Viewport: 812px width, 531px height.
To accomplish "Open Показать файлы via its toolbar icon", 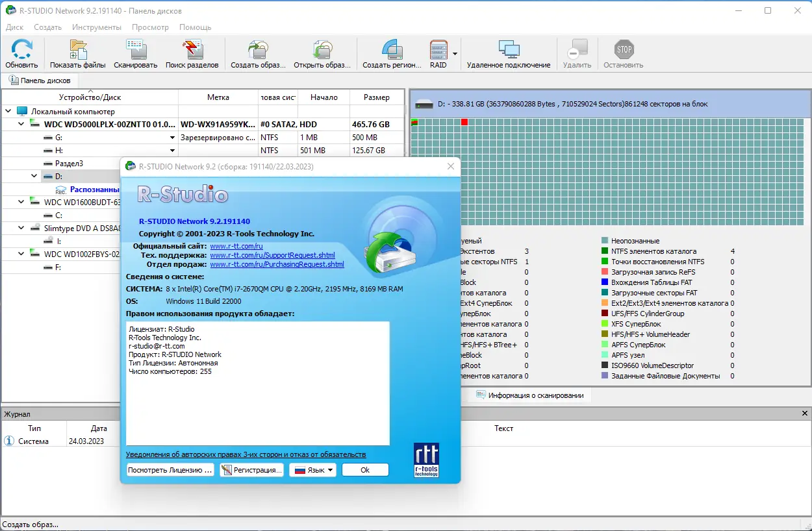I will (78, 52).
